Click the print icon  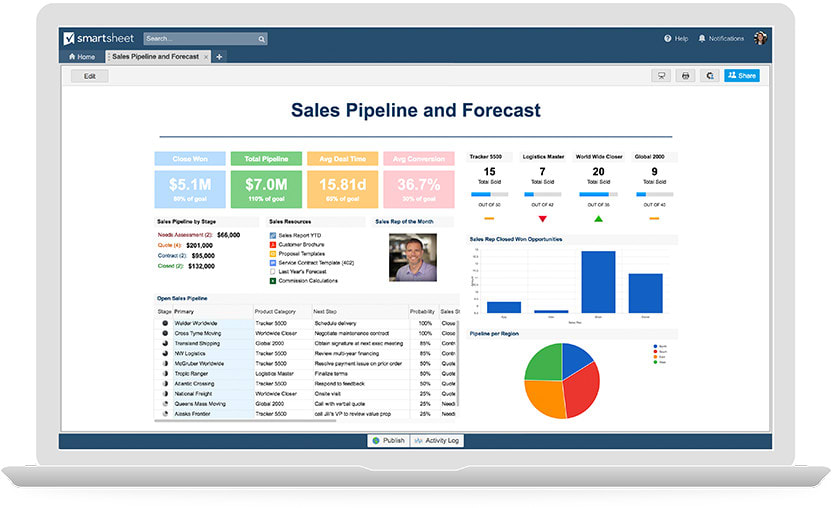pyautogui.click(x=686, y=76)
